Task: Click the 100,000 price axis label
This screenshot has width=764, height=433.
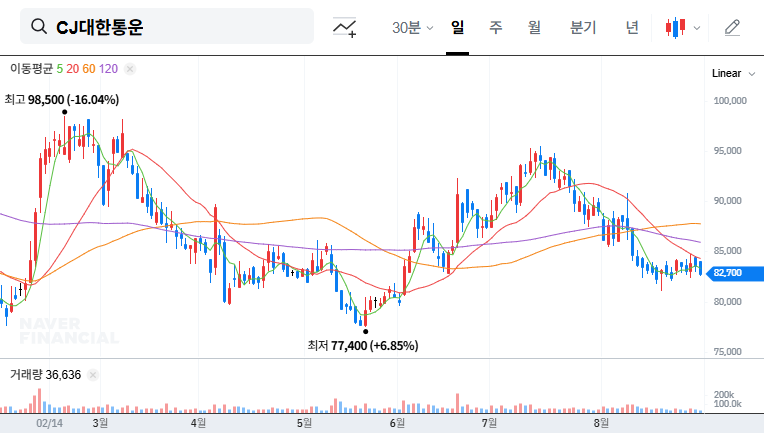Action: click(x=730, y=101)
